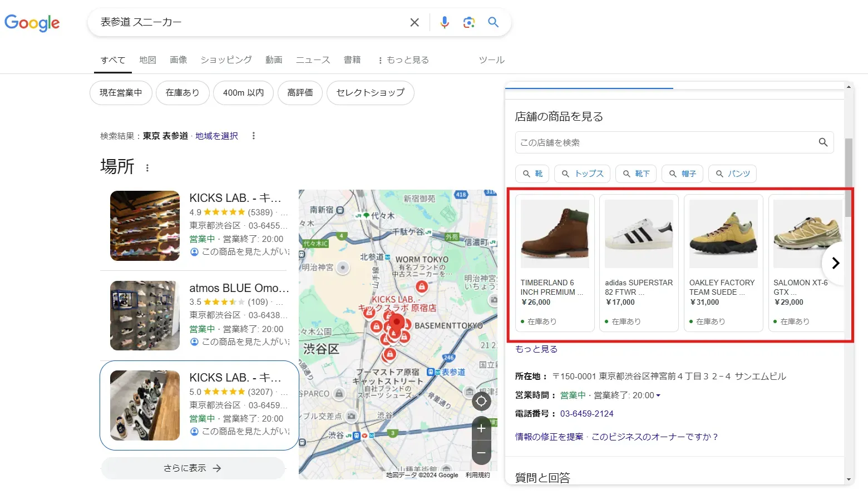868x495 pixels.
Task: Open Google Lens image search
Action: (x=468, y=22)
